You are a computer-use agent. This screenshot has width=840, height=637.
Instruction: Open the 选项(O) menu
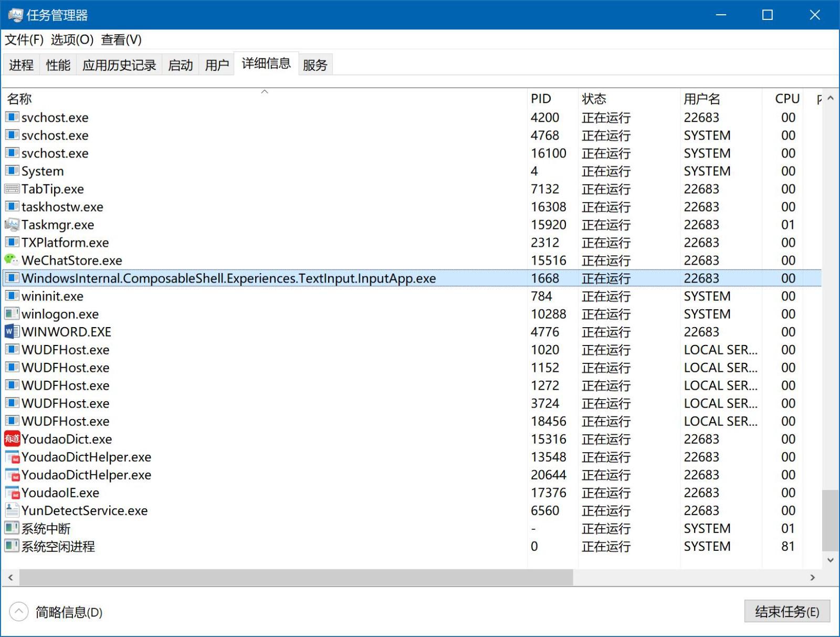point(72,39)
